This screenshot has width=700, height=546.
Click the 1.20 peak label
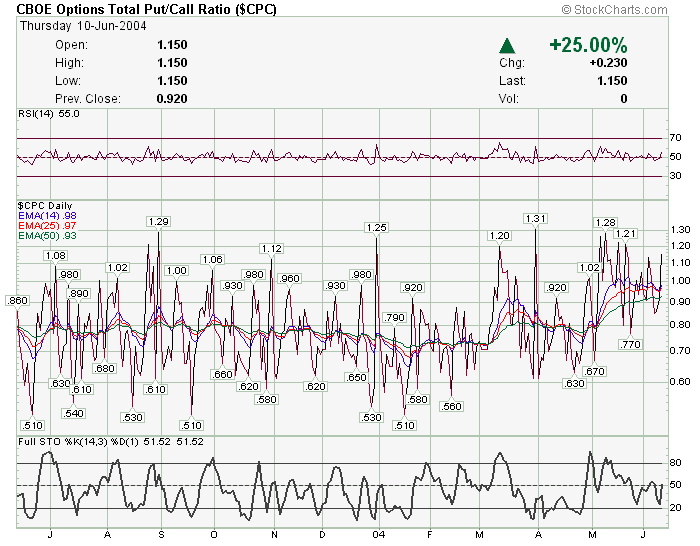(499, 236)
